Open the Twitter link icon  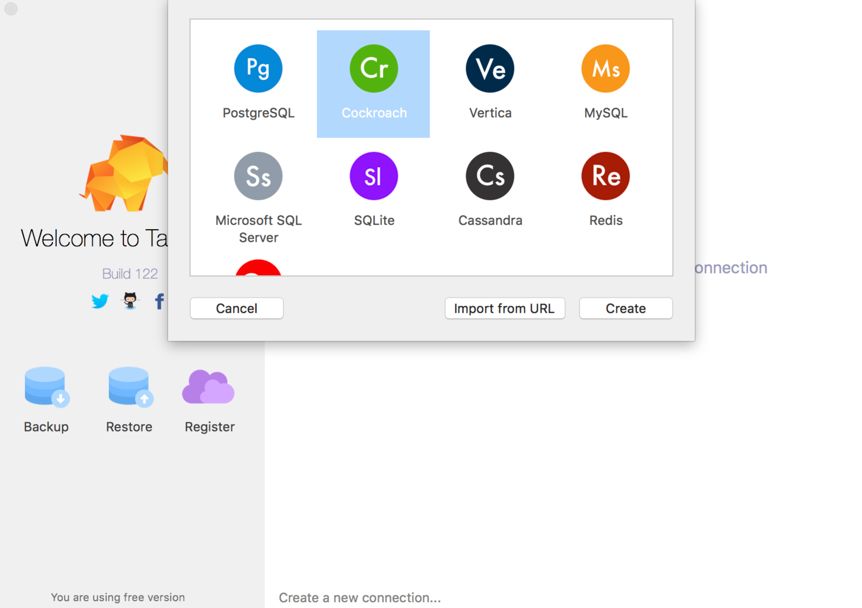[100, 301]
